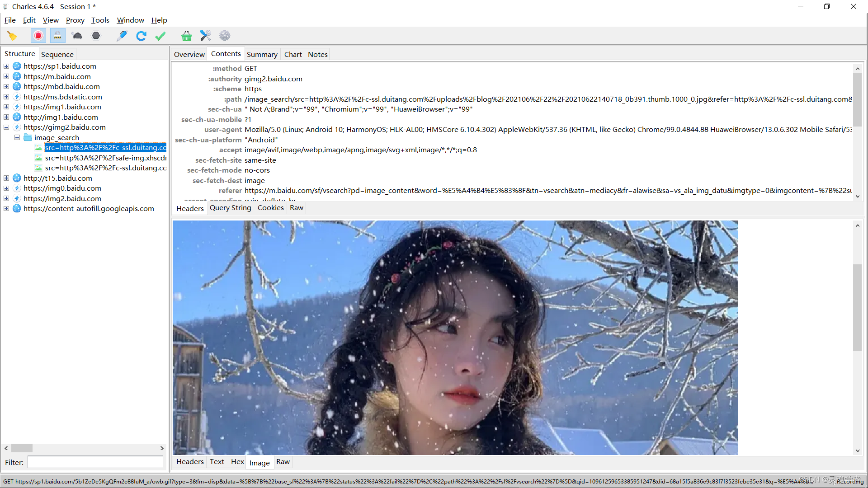The height and width of the screenshot is (488, 868).
Task: Click the Filter text field
Action: coord(95,462)
